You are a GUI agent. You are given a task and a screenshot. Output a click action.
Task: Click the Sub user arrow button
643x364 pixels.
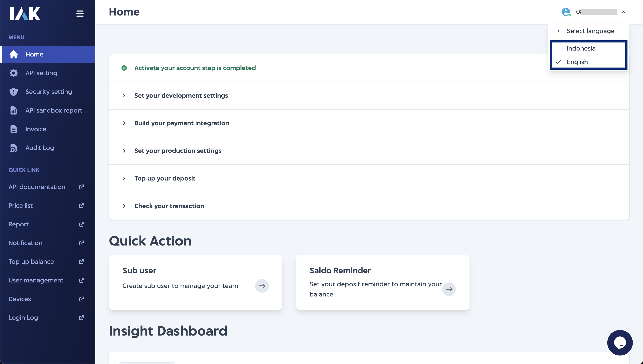pos(262,286)
